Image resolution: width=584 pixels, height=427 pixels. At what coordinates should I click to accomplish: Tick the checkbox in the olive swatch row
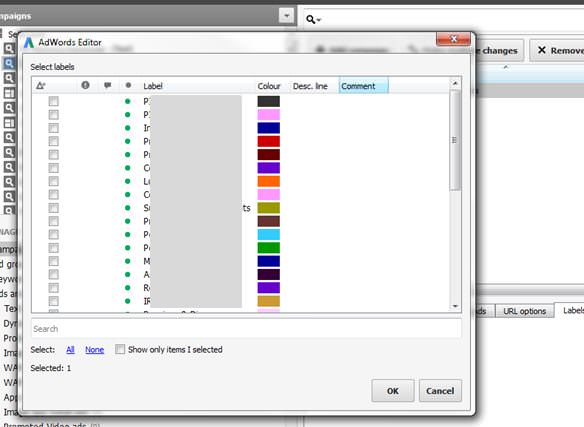pos(54,208)
